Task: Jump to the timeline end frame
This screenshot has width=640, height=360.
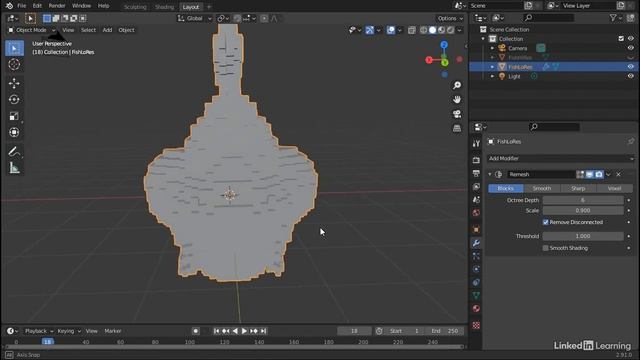Action: [x=264, y=331]
